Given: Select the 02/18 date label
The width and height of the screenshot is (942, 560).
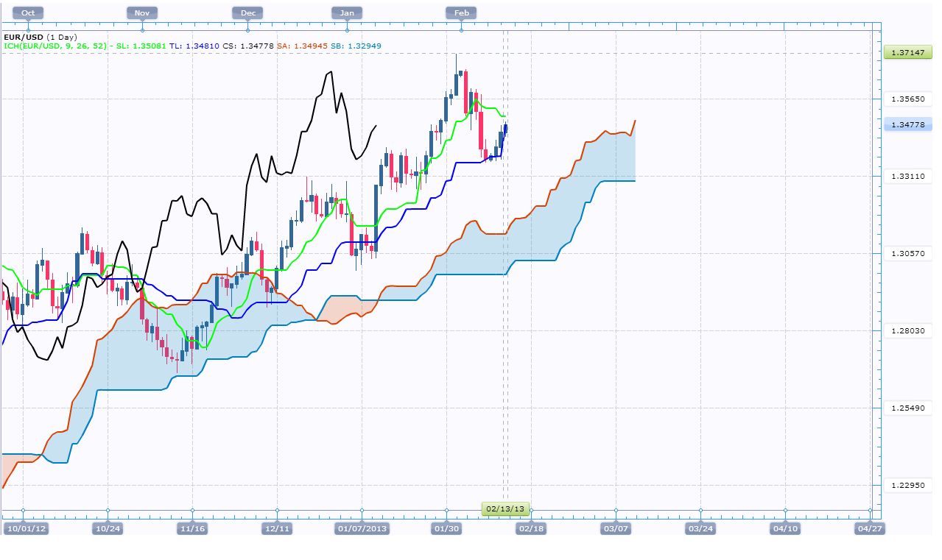Looking at the screenshot, I should (x=531, y=528).
